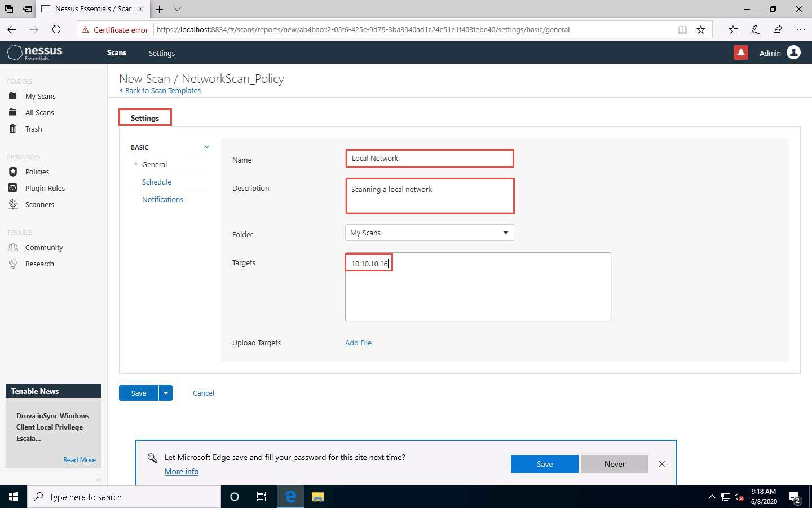The image size is (812, 508).
Task: Open the Notifications settings section
Action: [x=162, y=199]
